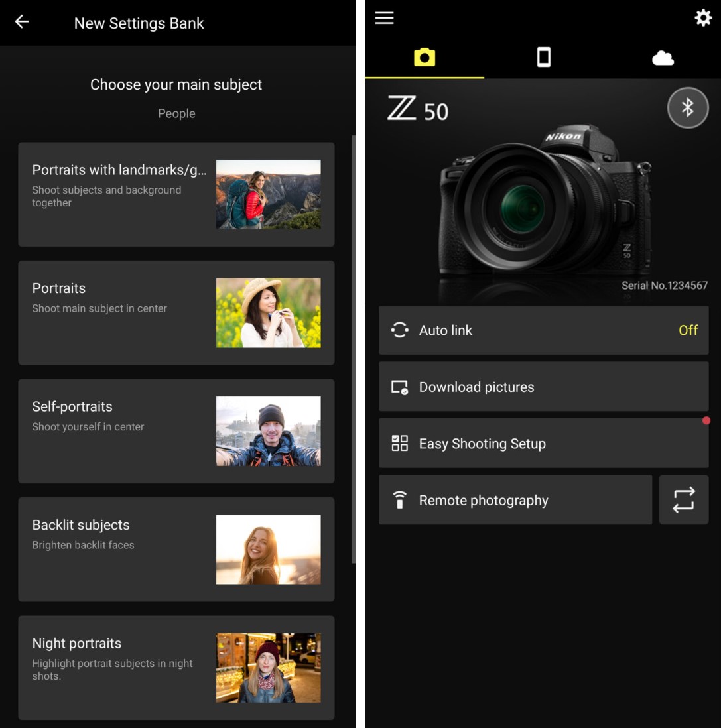Click the subject list scrollbar
This screenshot has height=728, width=721.
[353, 349]
